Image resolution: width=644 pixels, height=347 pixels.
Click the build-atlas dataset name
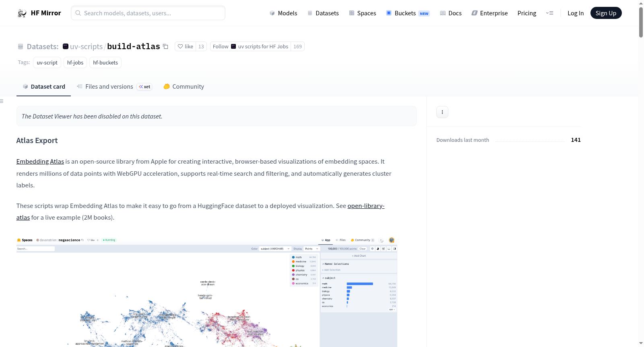134,47
